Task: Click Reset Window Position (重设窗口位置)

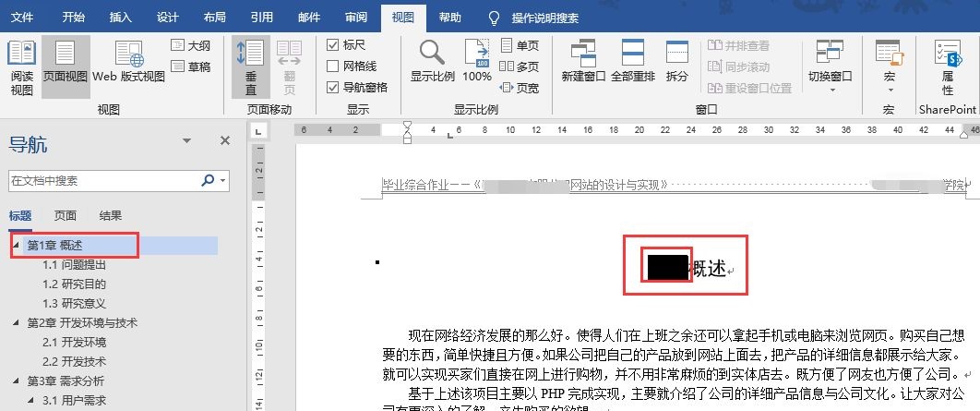Action: (x=750, y=88)
